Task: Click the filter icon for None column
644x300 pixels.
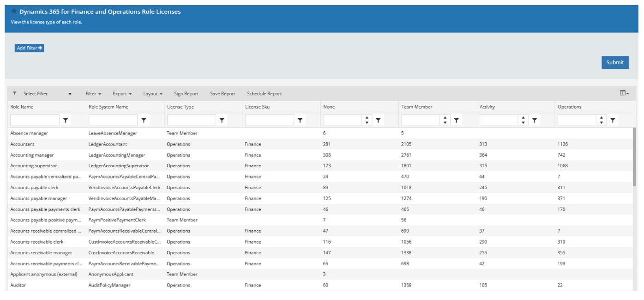Action: (x=378, y=120)
